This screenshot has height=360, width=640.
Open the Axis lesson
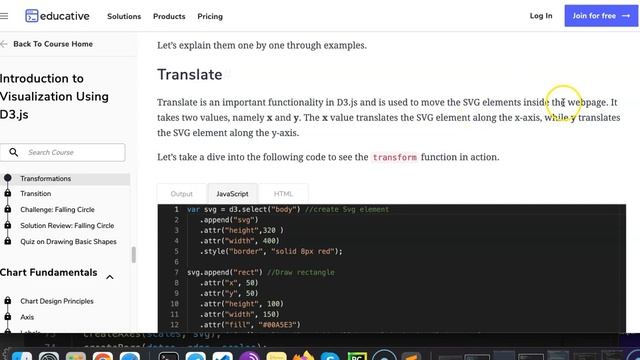tap(27, 317)
